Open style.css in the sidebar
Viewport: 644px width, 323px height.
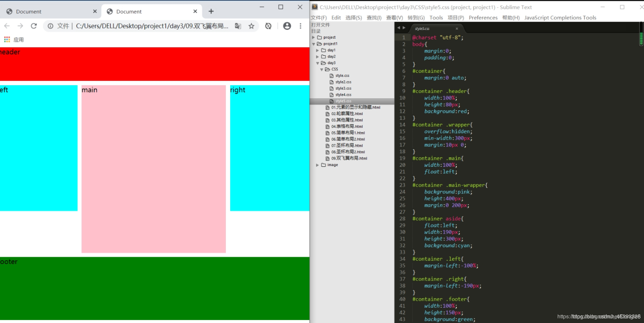tap(342, 75)
